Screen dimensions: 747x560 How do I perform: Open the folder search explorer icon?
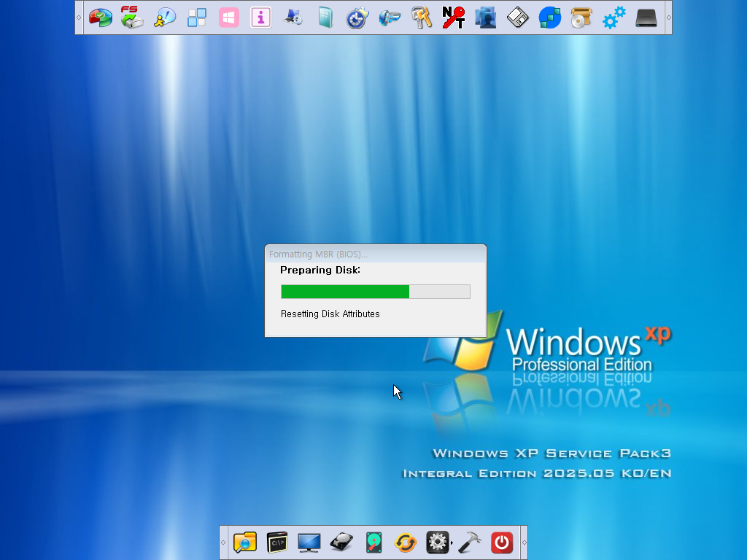(x=245, y=542)
